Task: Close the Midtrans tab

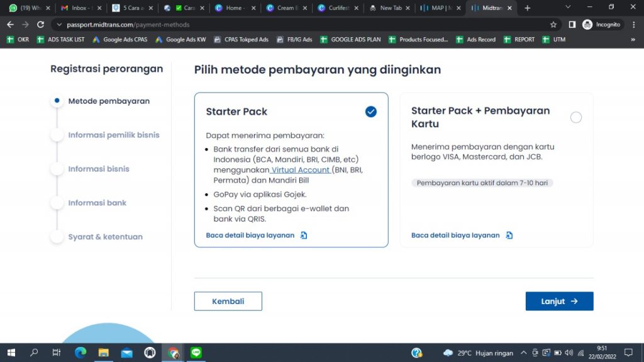Action: tap(509, 8)
